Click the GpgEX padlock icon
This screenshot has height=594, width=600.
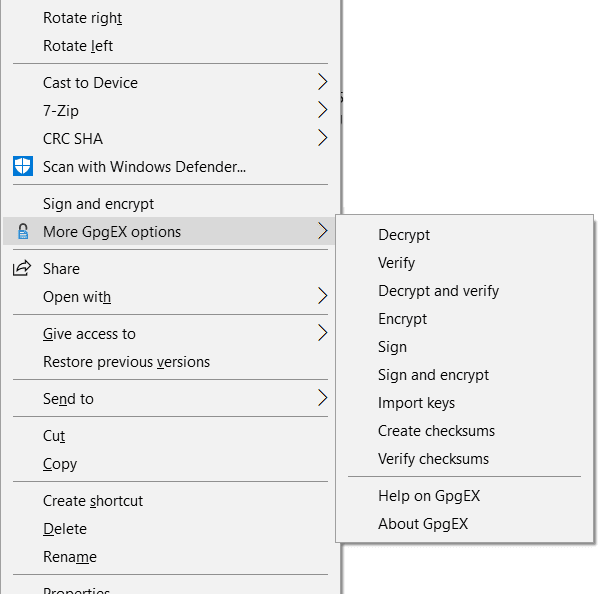point(22,232)
